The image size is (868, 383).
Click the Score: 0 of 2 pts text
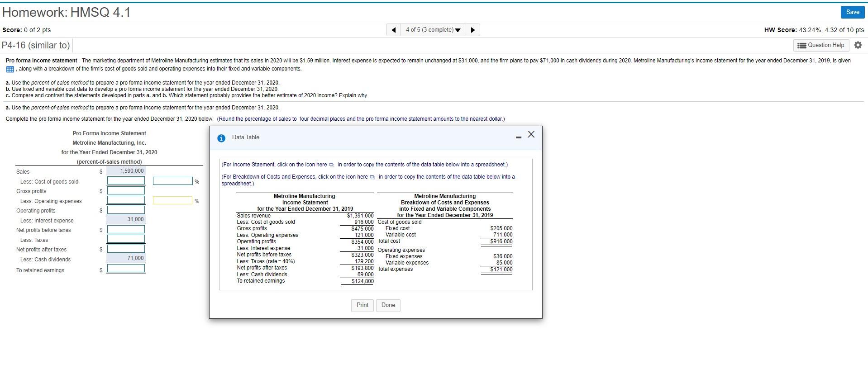point(27,30)
